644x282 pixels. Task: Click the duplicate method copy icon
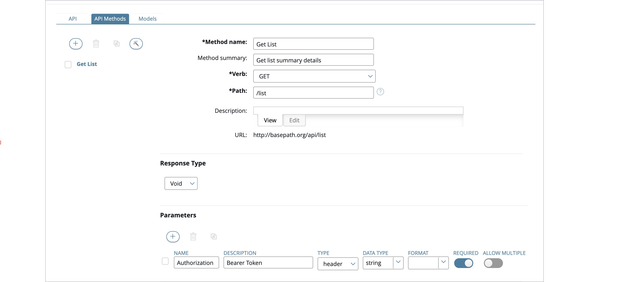click(x=116, y=44)
